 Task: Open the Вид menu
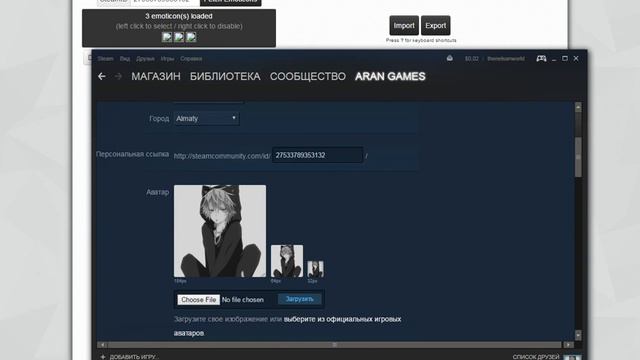[x=125, y=59]
